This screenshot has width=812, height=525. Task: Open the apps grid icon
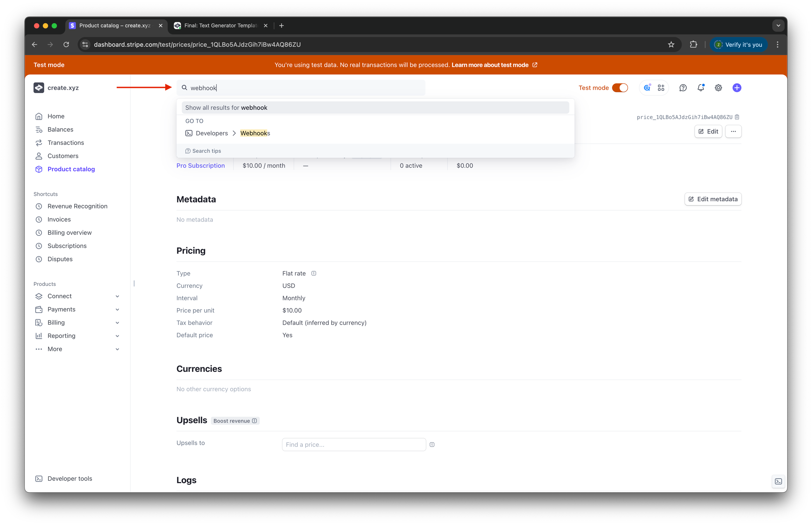tap(661, 88)
